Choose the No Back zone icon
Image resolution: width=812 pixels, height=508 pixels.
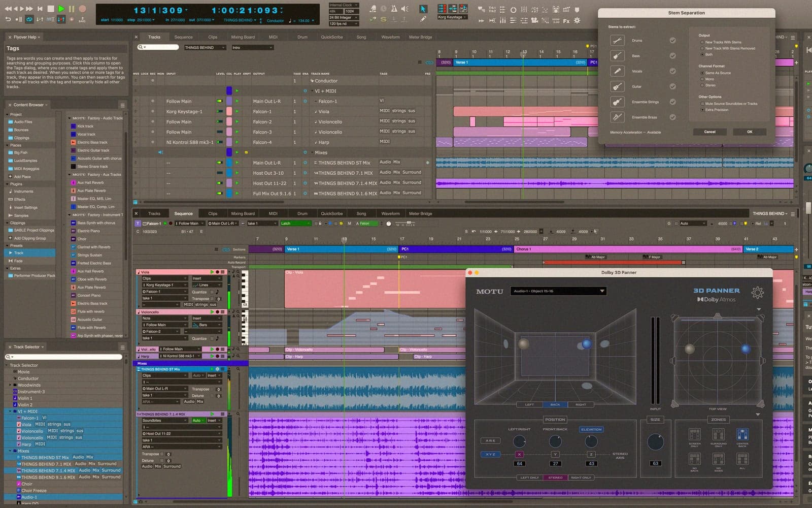click(x=694, y=459)
